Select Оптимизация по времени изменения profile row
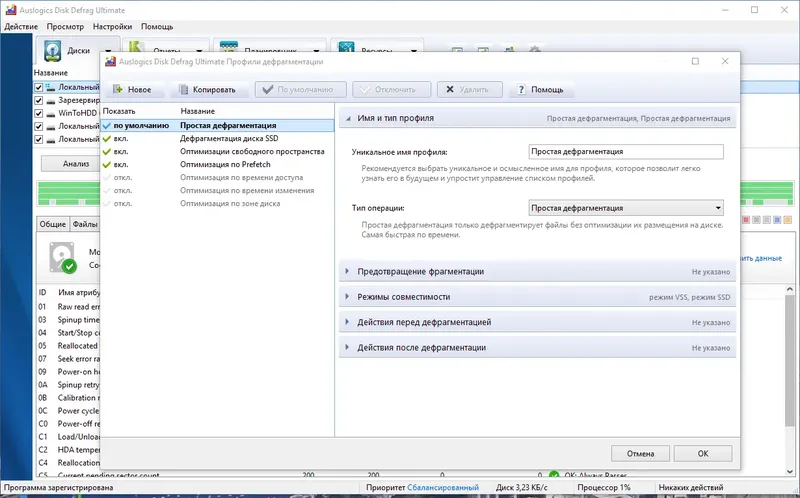Screen dimensions: 800x498 tap(217, 190)
